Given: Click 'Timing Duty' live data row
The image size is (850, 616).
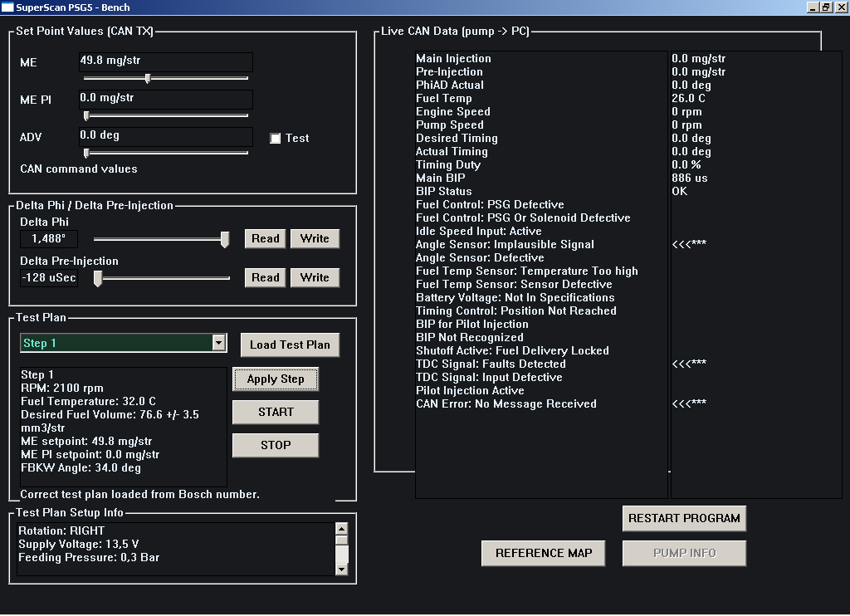Looking at the screenshot, I should [x=447, y=165].
